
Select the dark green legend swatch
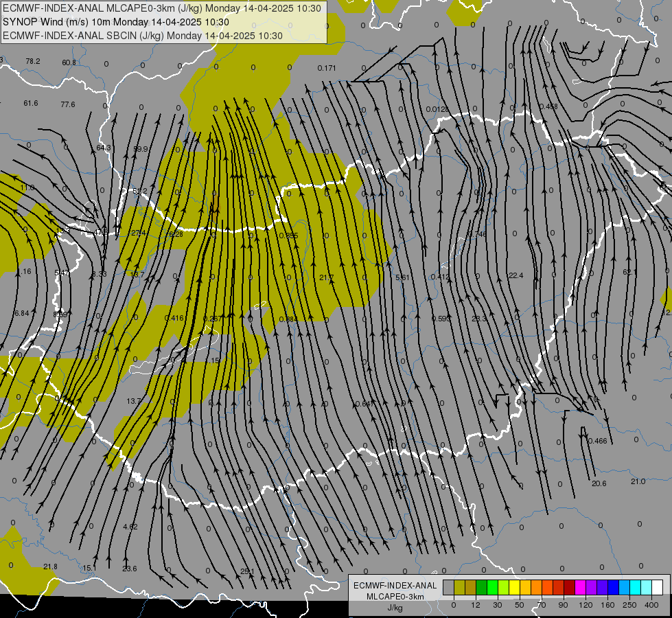point(482,588)
